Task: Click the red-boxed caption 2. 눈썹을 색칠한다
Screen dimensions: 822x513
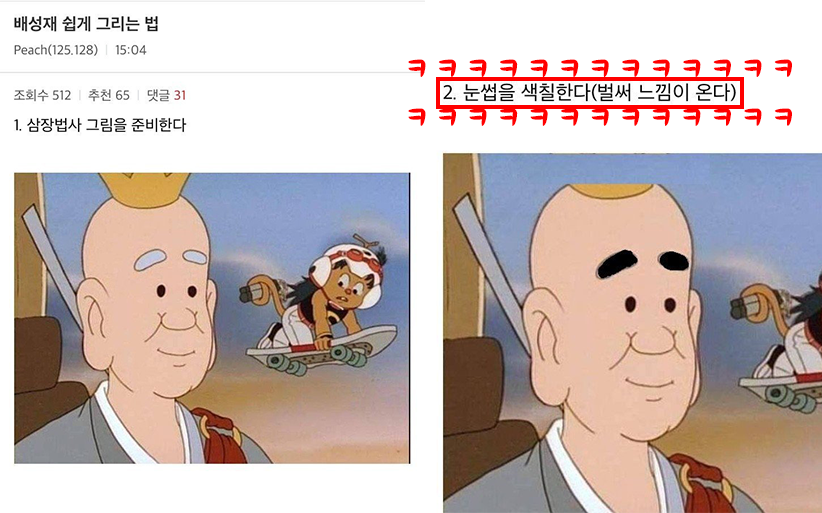Action: click(589, 93)
